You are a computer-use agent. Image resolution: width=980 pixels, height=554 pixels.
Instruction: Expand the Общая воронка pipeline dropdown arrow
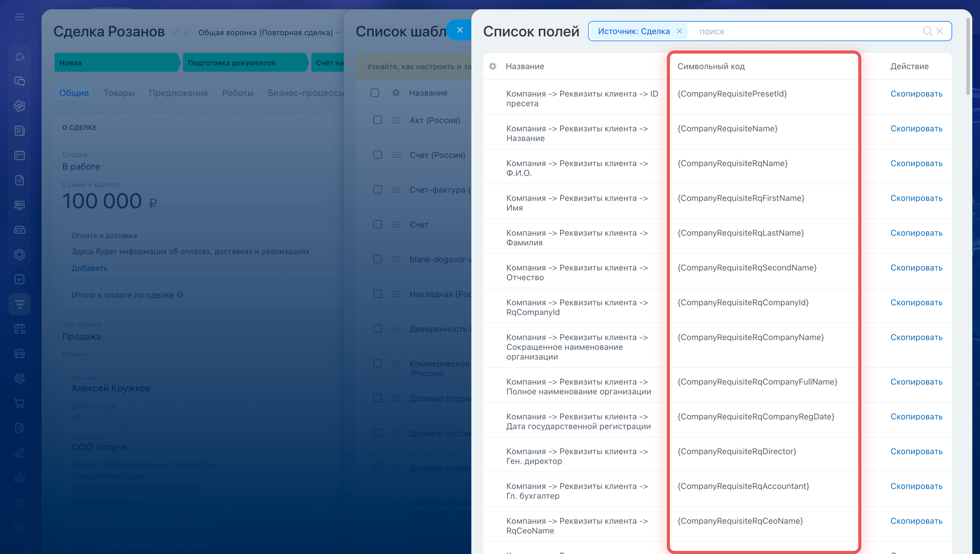tap(338, 33)
